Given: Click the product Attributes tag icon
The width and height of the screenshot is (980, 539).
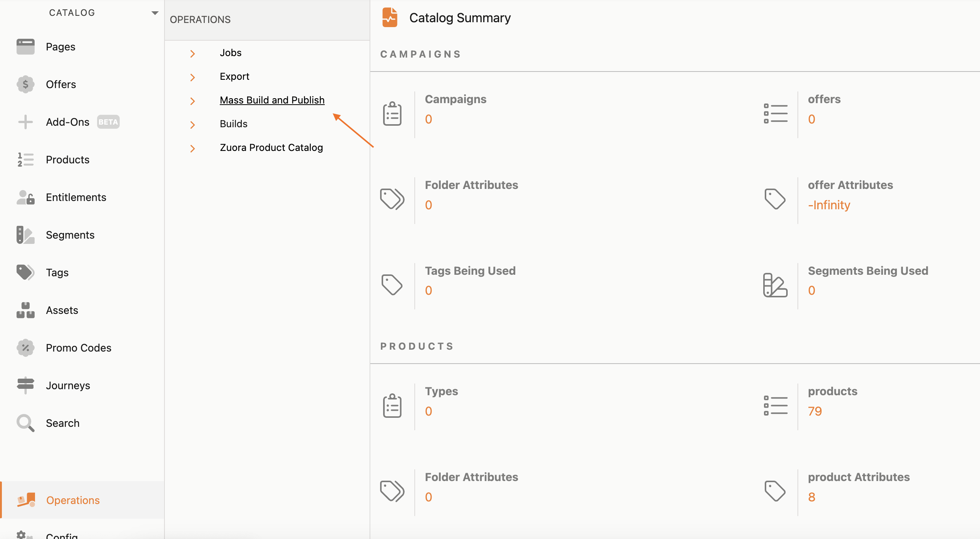Looking at the screenshot, I should pyautogui.click(x=775, y=491).
